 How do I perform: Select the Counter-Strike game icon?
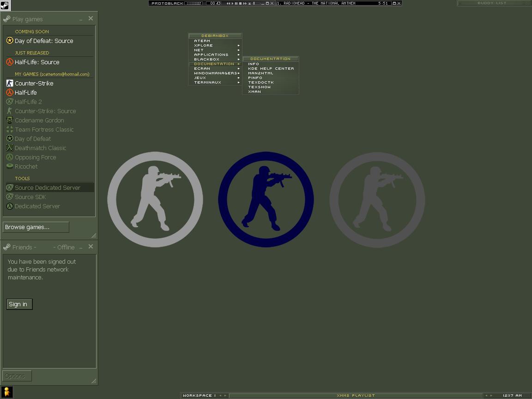click(10, 83)
